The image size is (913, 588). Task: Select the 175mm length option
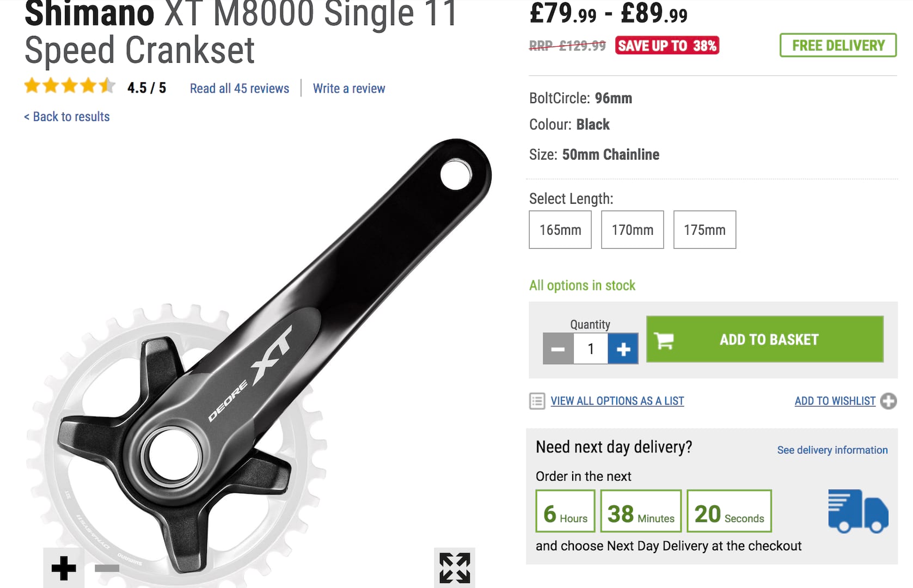[704, 230]
